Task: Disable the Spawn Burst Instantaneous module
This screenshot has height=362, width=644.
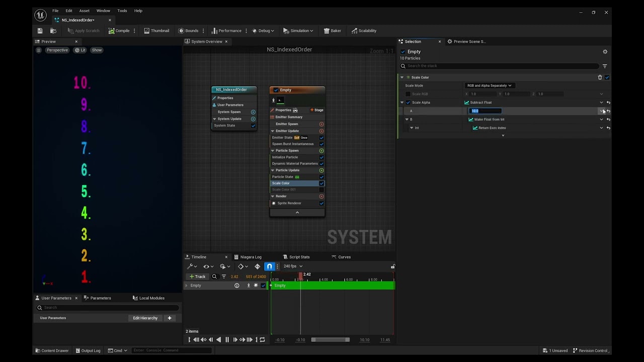Action: 321,144
